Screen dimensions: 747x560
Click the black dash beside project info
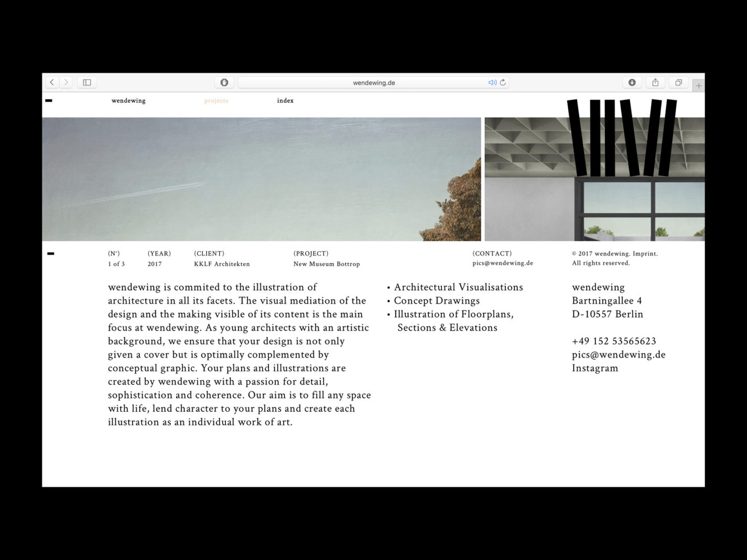pos(51,254)
